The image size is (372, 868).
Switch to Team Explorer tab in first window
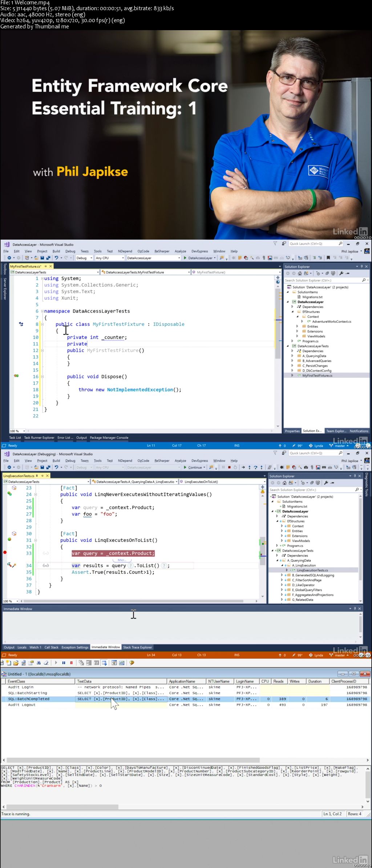336,431
